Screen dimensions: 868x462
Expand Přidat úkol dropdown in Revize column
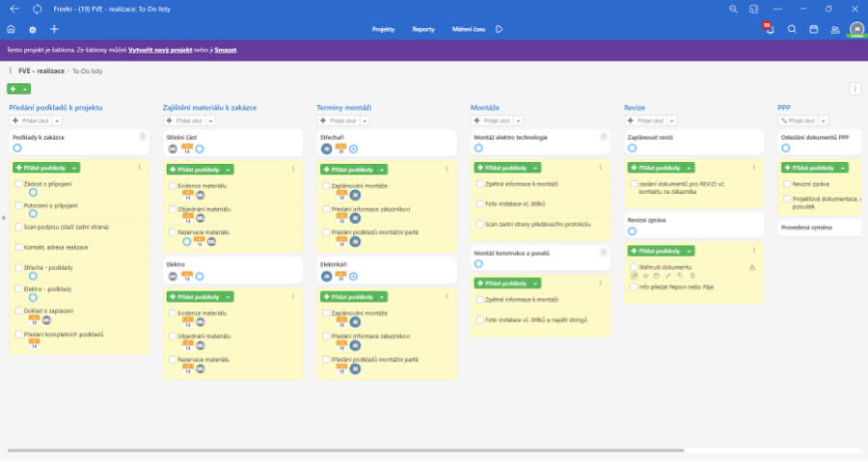point(671,121)
